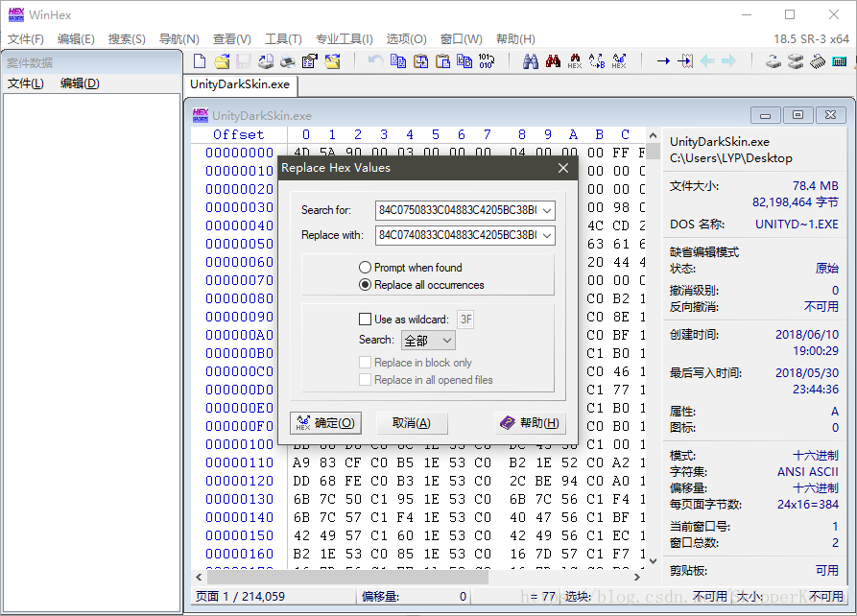Image resolution: width=857 pixels, height=616 pixels.
Task: Click the grayed-out Save disk icon
Action: coord(243,61)
